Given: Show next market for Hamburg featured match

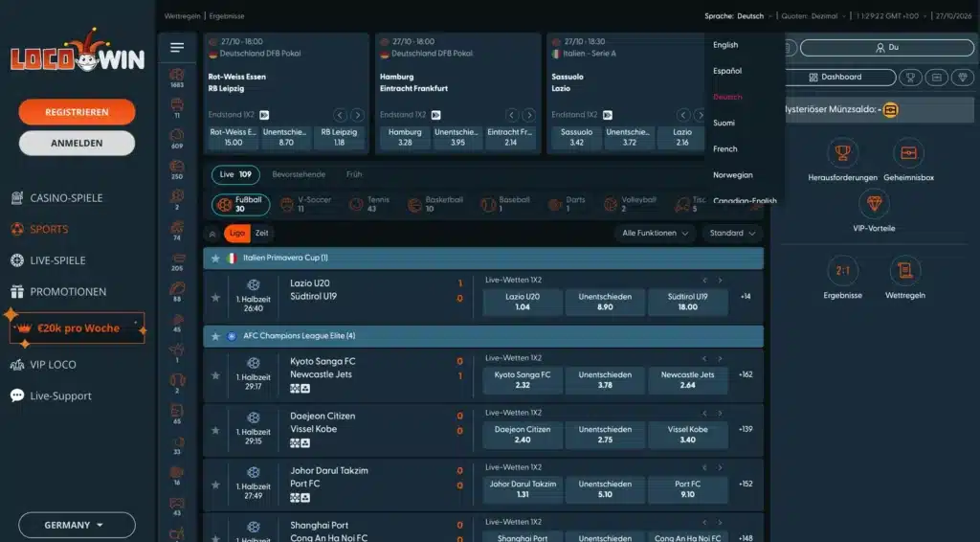Looking at the screenshot, I should coord(528,115).
